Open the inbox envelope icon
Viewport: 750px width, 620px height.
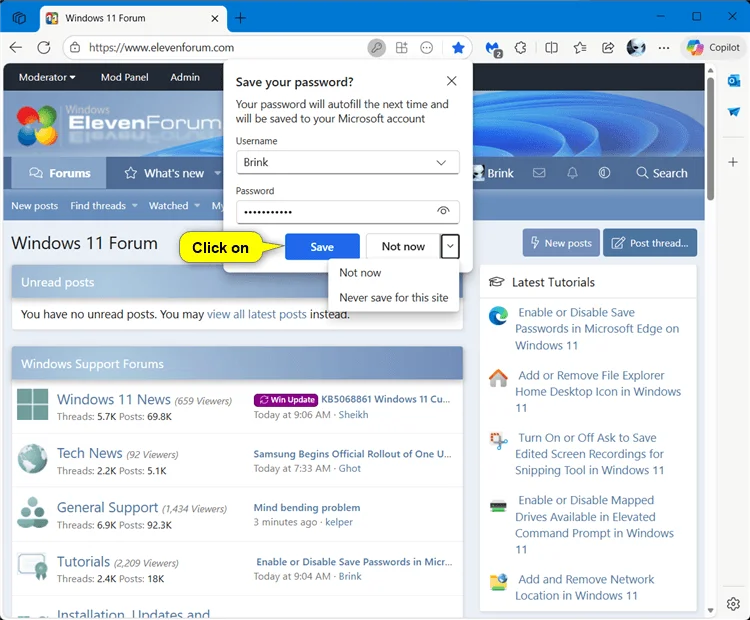539,173
